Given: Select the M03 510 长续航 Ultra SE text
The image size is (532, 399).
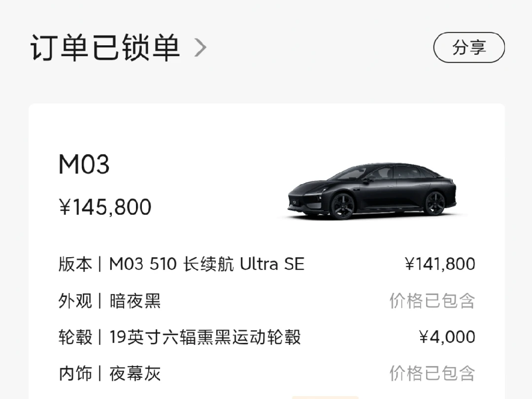Looking at the screenshot, I should 206,265.
